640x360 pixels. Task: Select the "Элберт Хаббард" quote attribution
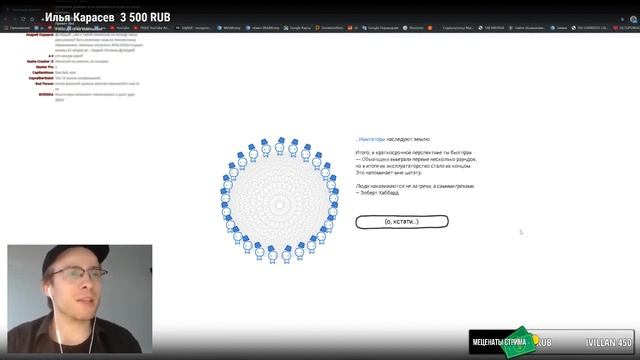click(377, 193)
